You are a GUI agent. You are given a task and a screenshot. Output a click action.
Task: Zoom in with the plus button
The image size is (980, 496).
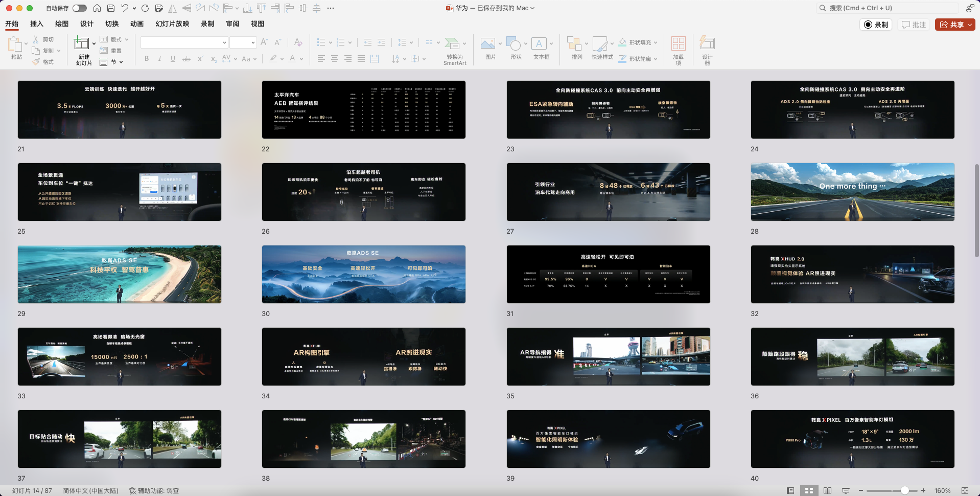(923, 490)
